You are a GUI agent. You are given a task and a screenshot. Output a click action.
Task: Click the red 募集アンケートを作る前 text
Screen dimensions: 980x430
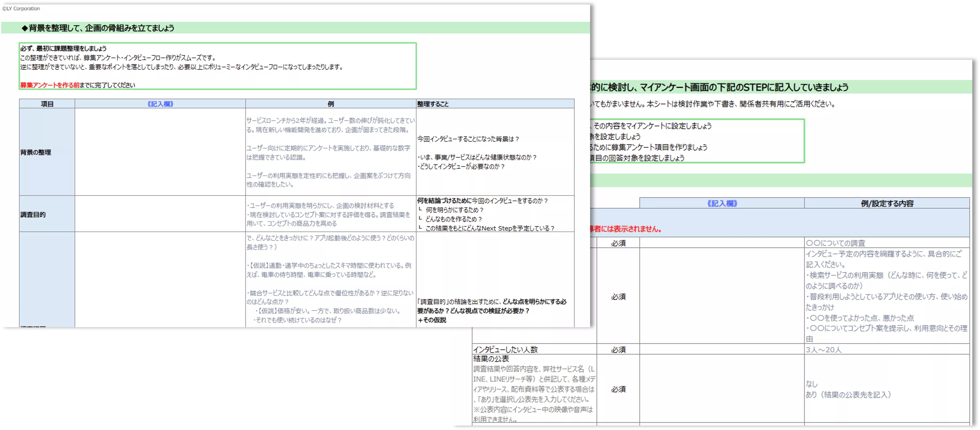[49, 85]
